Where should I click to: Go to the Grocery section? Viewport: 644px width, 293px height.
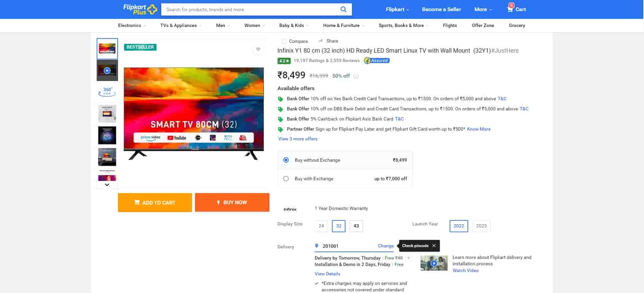517,26
